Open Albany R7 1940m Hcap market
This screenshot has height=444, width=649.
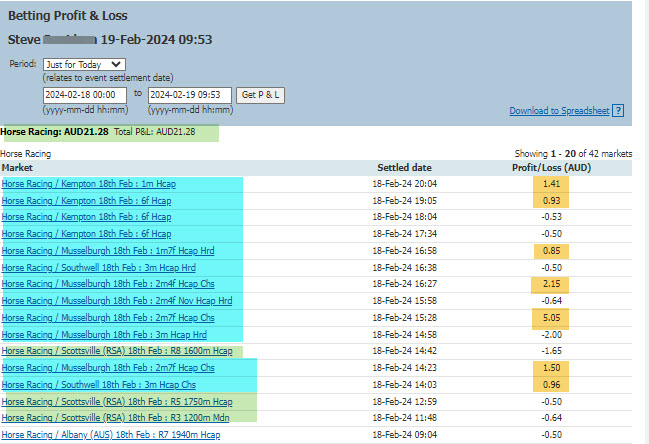pyautogui.click(x=110, y=434)
